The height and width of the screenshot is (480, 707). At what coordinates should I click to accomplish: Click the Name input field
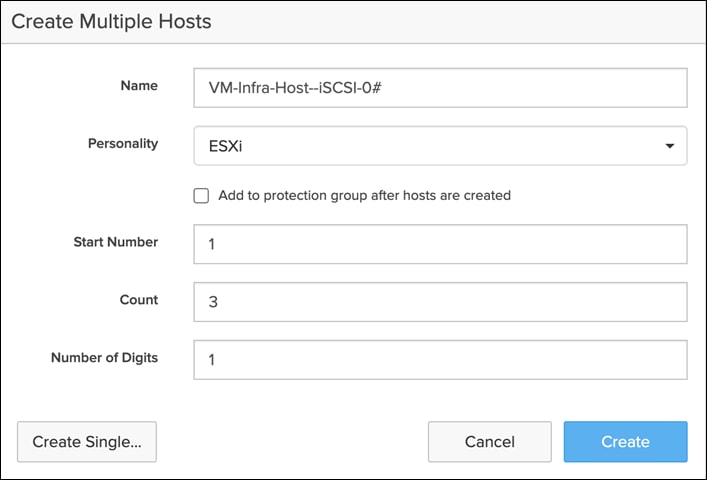coord(440,87)
